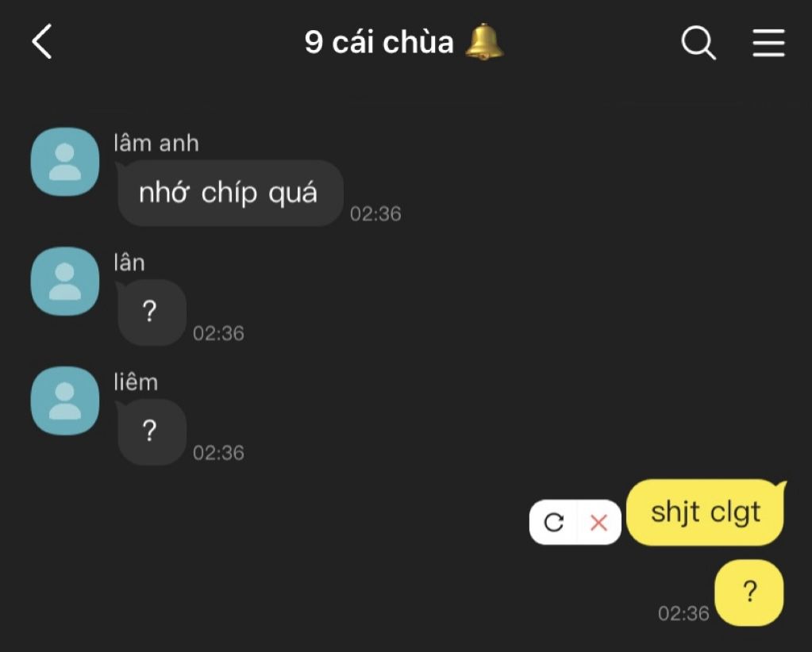The width and height of the screenshot is (812, 652).
Task: Tap lân's profile avatar
Action: coord(65,282)
